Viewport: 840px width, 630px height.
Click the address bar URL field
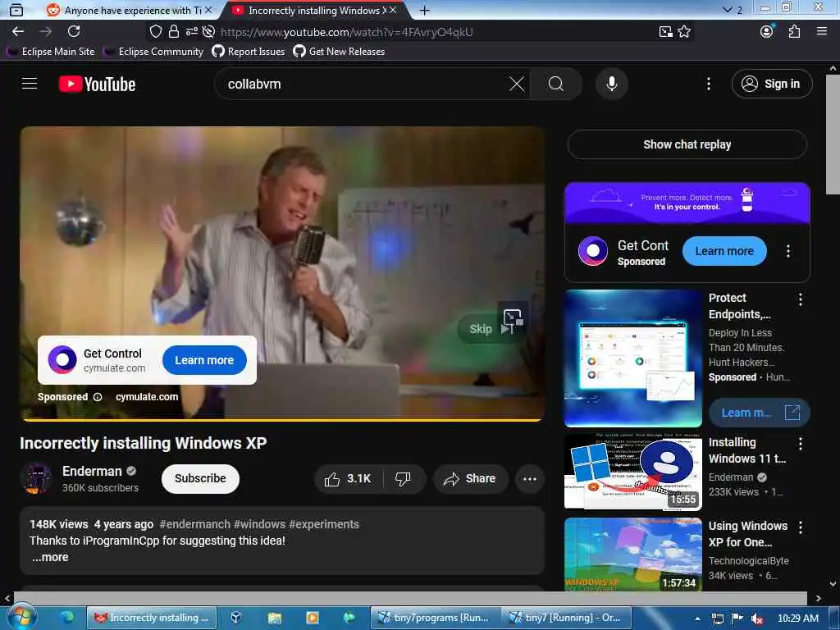(x=428, y=32)
